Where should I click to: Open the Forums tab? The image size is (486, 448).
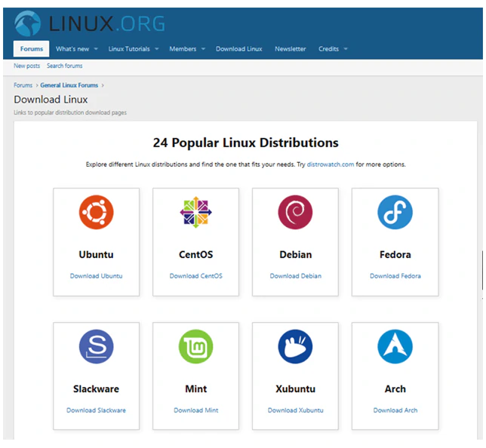point(31,49)
